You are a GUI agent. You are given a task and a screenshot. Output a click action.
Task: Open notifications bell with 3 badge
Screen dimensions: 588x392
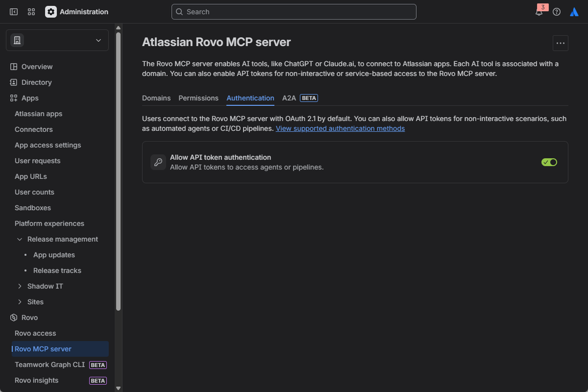[539, 12]
